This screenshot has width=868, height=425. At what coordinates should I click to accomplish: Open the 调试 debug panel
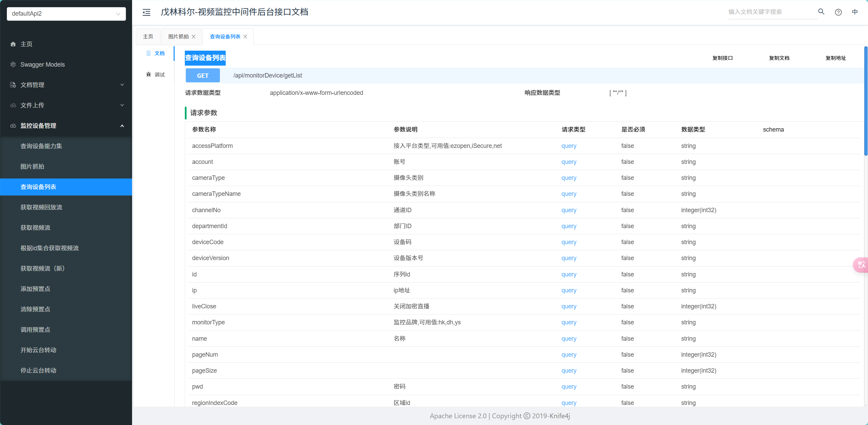156,74
